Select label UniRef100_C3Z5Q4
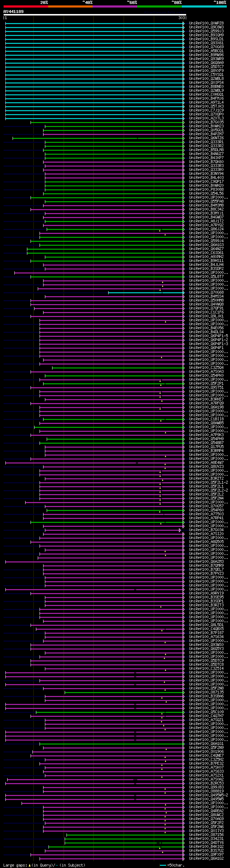Viewport: 230px width, 868px height. point(206,367)
